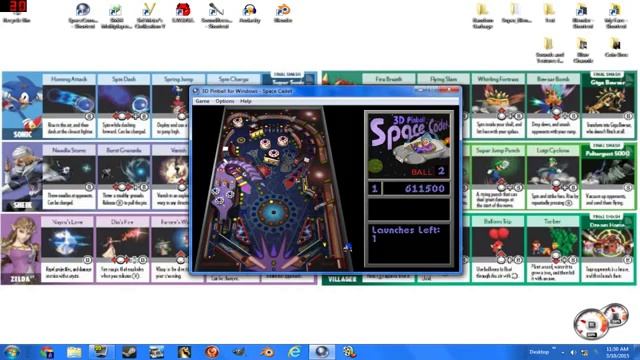
Task: Select the Super folder with pale icon
Action: coord(516,13)
